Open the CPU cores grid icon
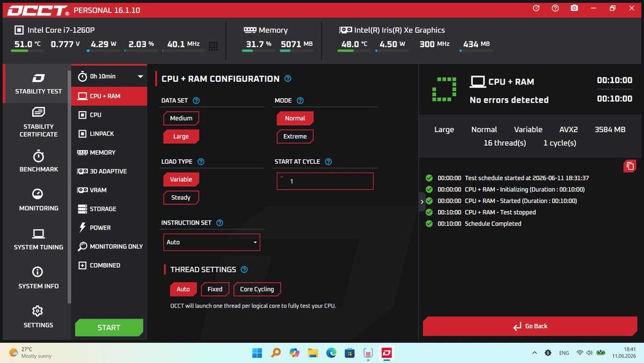Screen dimensions: 644x363 (213, 46)
